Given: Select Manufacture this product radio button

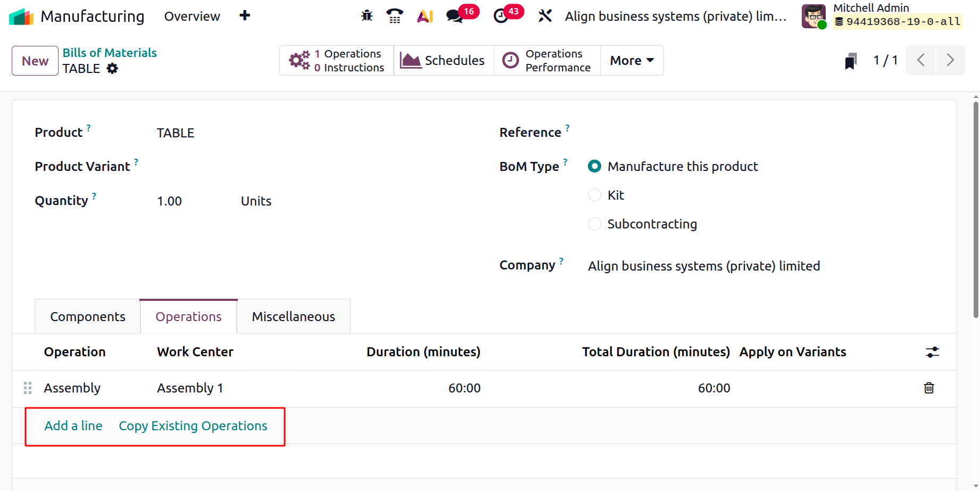Looking at the screenshot, I should tap(594, 166).
